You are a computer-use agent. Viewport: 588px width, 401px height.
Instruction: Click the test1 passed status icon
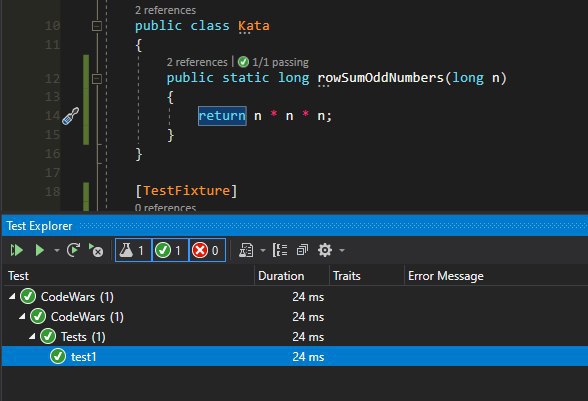click(58, 356)
